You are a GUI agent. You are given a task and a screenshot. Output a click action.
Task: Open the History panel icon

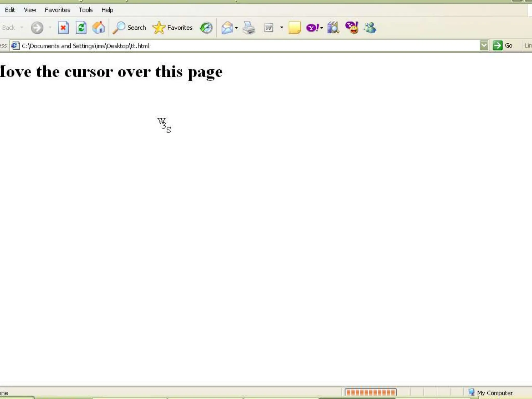click(206, 28)
